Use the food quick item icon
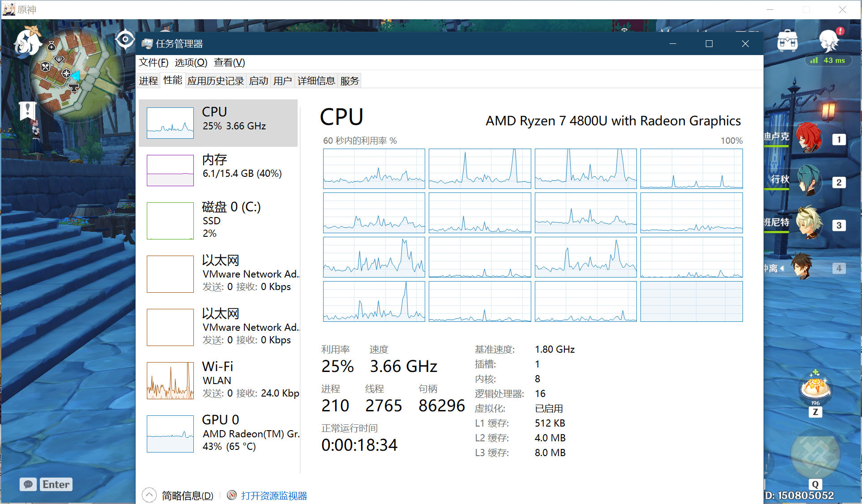The image size is (862, 504). pos(815,388)
